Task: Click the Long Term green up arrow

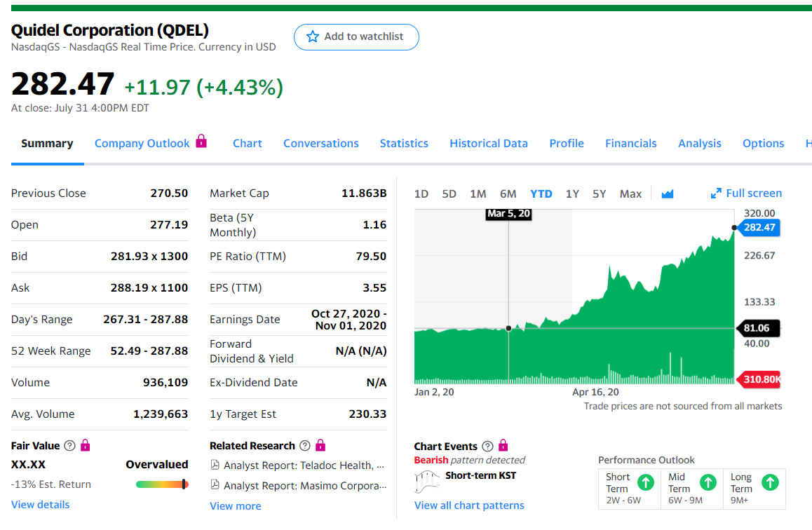Action: [770, 482]
